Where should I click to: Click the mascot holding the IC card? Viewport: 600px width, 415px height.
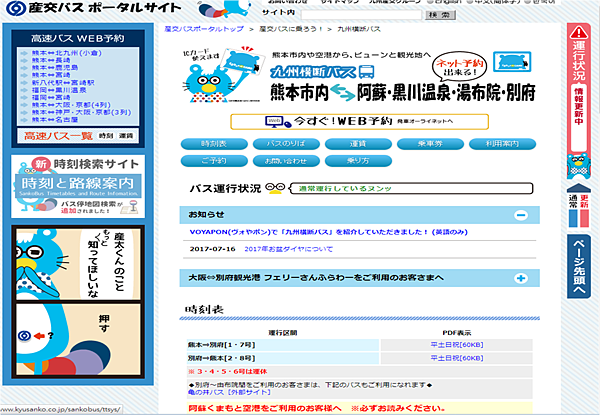pyautogui.click(x=222, y=75)
